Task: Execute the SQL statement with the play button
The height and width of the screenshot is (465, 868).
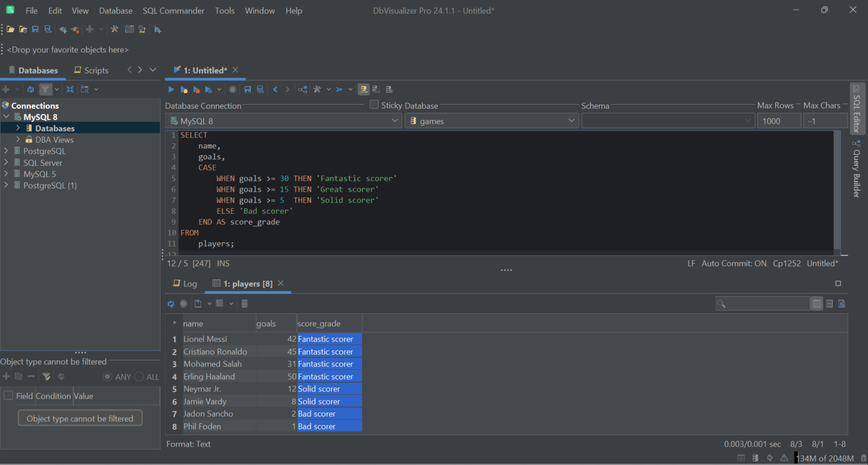Action: tap(171, 89)
